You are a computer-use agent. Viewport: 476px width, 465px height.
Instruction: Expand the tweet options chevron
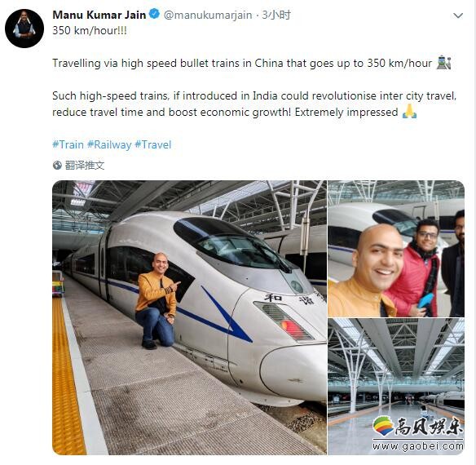click(x=458, y=15)
